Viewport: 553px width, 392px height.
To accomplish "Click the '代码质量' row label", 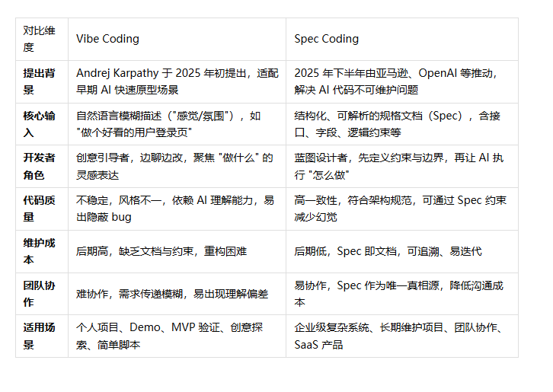I will tap(42, 209).
